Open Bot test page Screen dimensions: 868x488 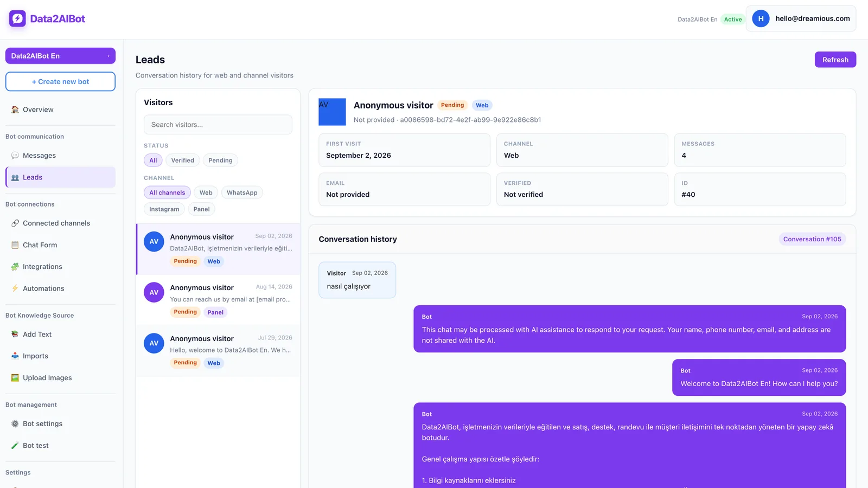(60, 446)
